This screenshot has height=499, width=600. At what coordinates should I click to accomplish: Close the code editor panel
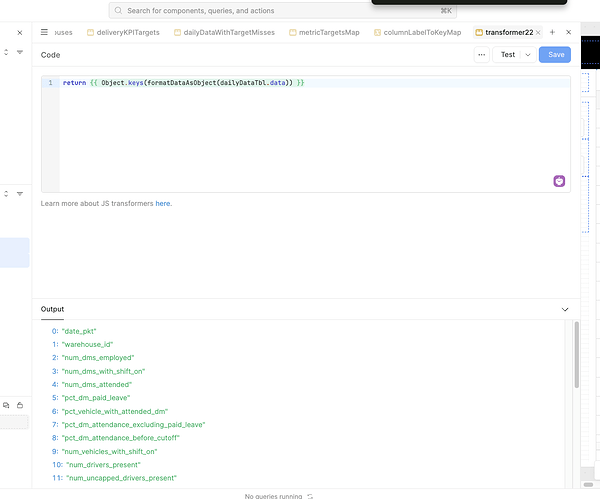(569, 32)
